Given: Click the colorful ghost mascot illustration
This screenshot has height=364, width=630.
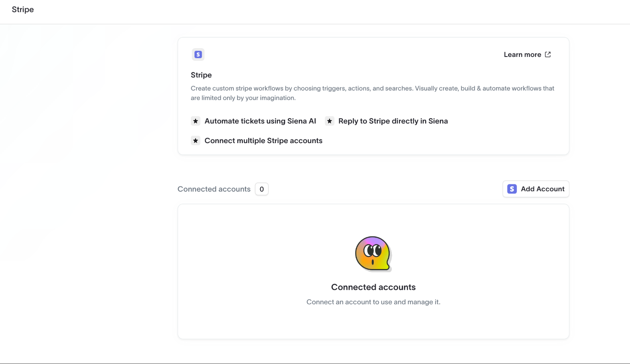Looking at the screenshot, I should [373, 254].
